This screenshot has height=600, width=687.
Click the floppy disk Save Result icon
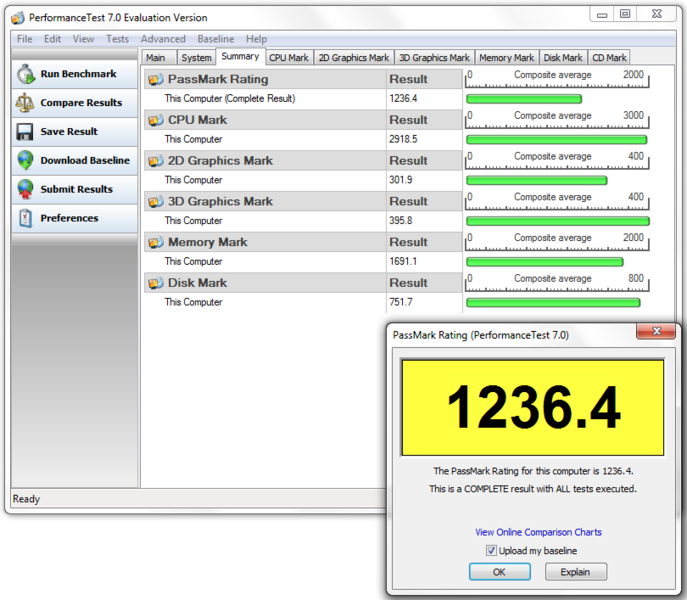pos(25,131)
